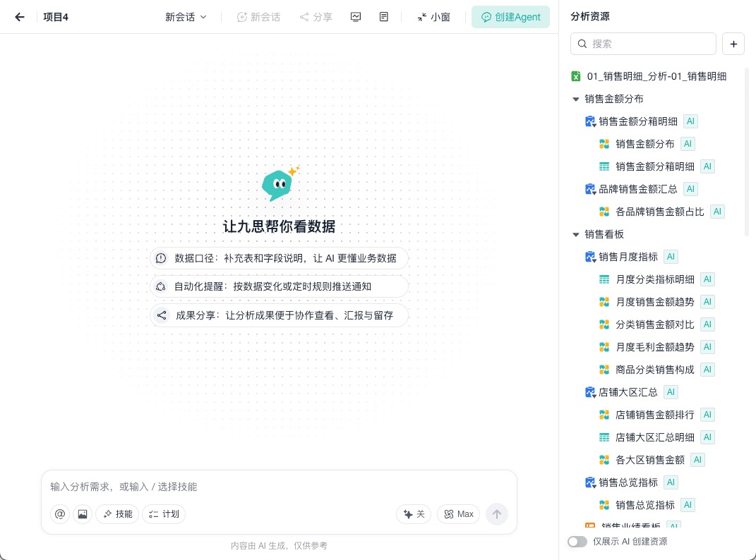The height and width of the screenshot is (560, 756).
Task: Open the document notes icon in toolbar
Action: (x=384, y=17)
